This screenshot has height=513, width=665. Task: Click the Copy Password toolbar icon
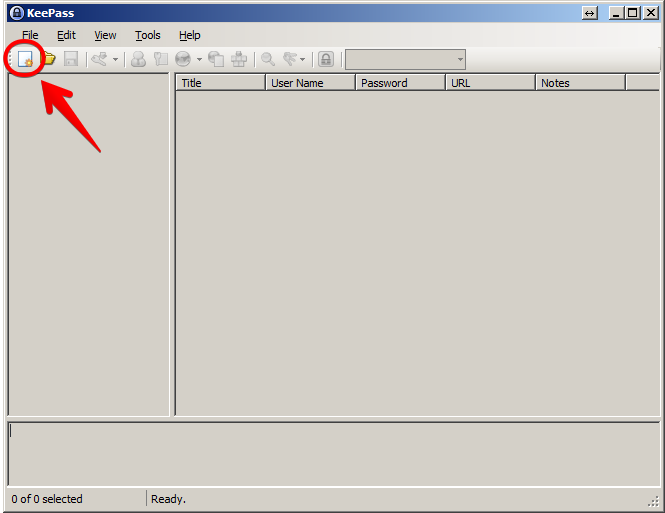click(x=160, y=59)
